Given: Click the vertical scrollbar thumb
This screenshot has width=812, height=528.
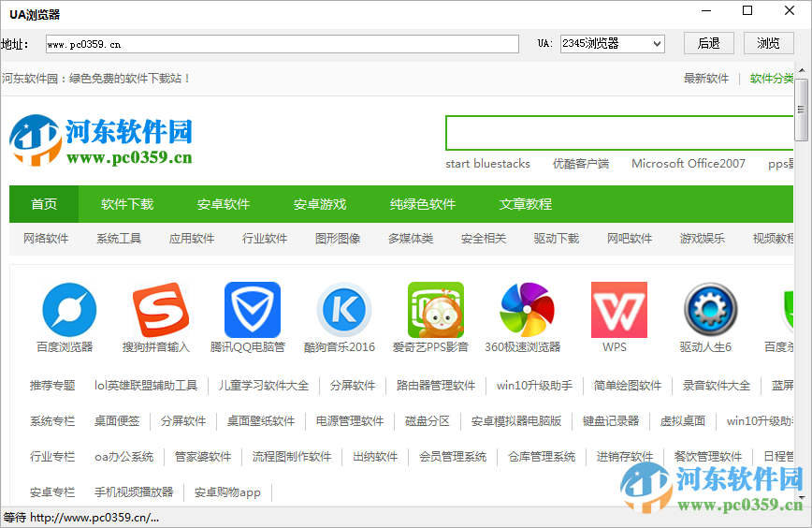Looking at the screenshot, I should (801, 110).
